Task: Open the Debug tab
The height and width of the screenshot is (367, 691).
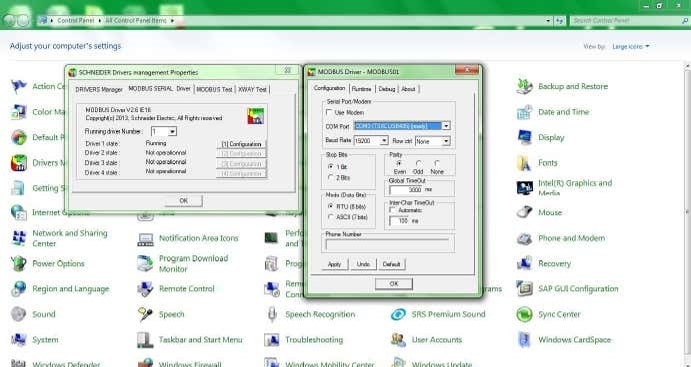Action: point(386,89)
